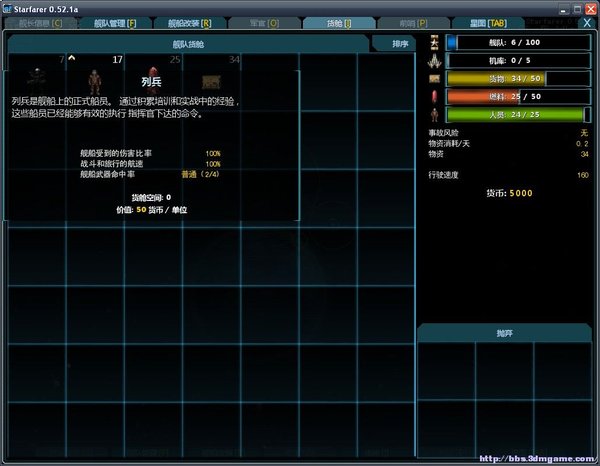Maximize the Starfarer window
The height and width of the screenshot is (466, 600).
tap(577, 9)
